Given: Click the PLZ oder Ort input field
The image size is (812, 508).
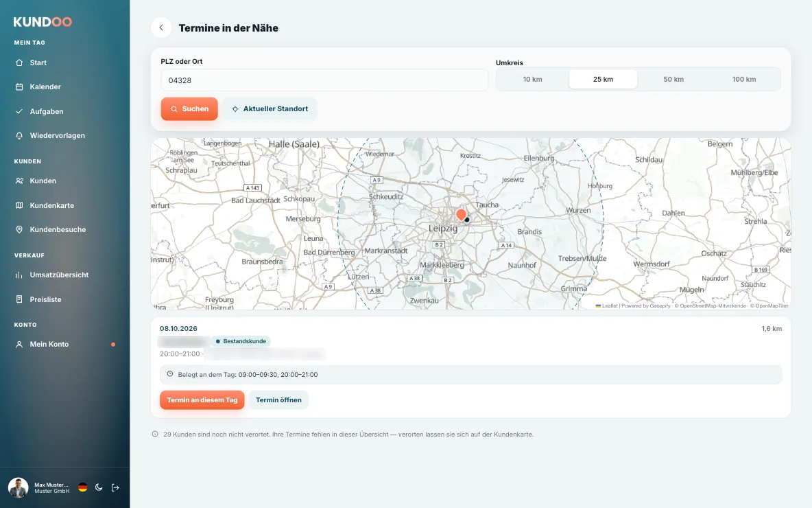Looking at the screenshot, I should [324, 80].
